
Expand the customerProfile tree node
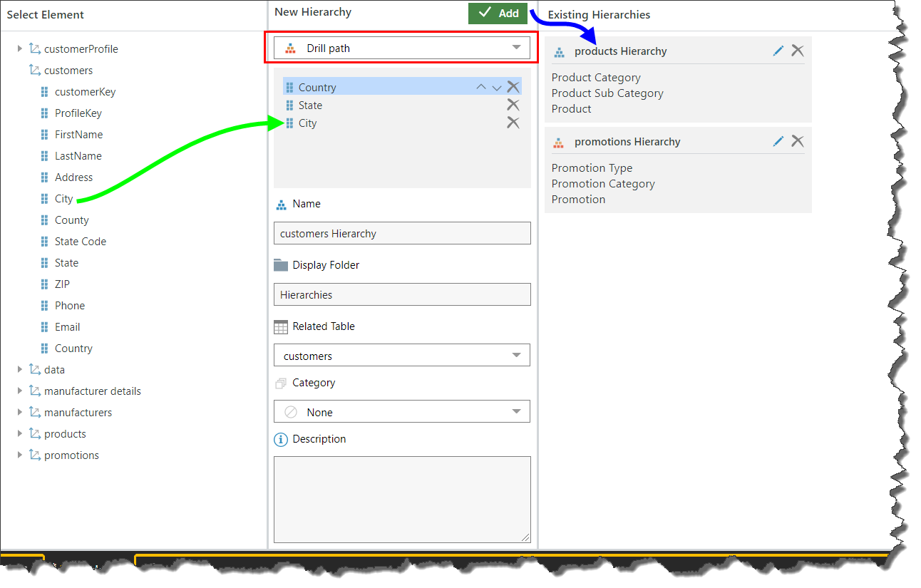pos(20,49)
